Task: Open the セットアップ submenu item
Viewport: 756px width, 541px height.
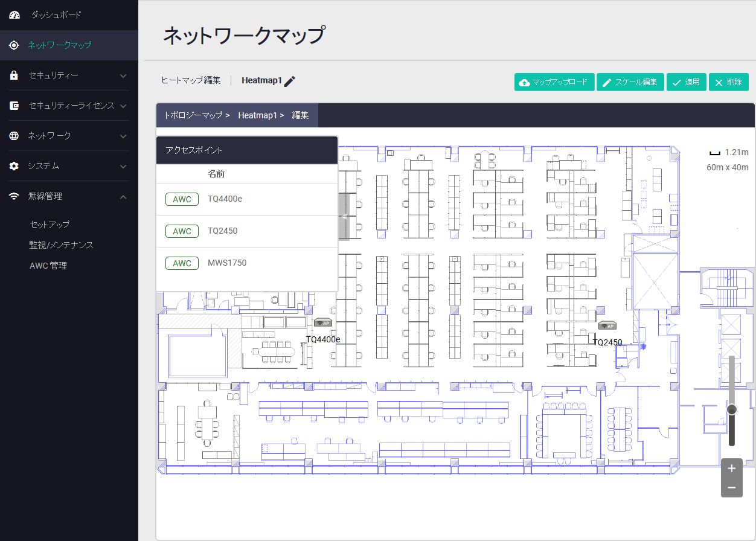Action: [x=50, y=224]
